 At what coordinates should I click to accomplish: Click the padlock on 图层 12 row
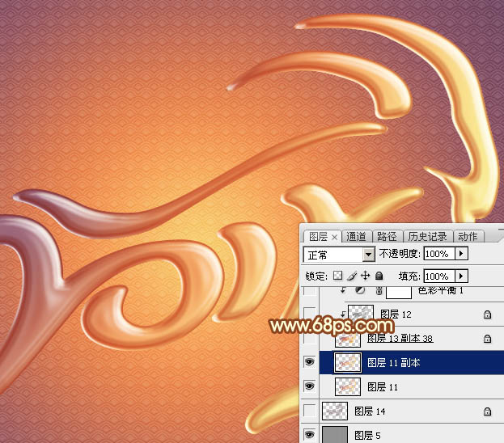pos(487,314)
